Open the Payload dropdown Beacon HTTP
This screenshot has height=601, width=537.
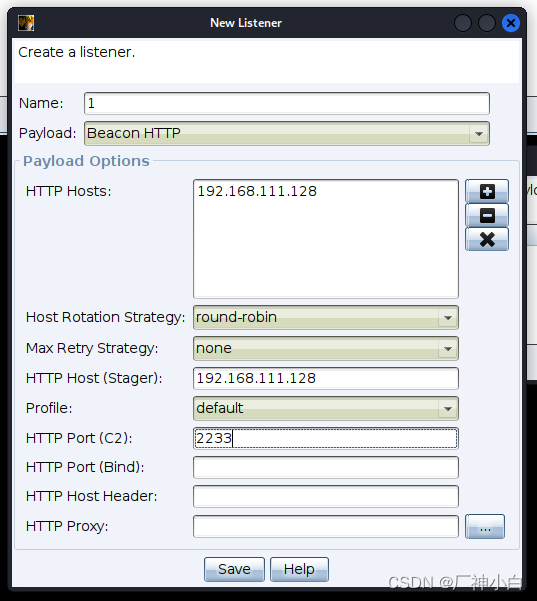click(287, 133)
